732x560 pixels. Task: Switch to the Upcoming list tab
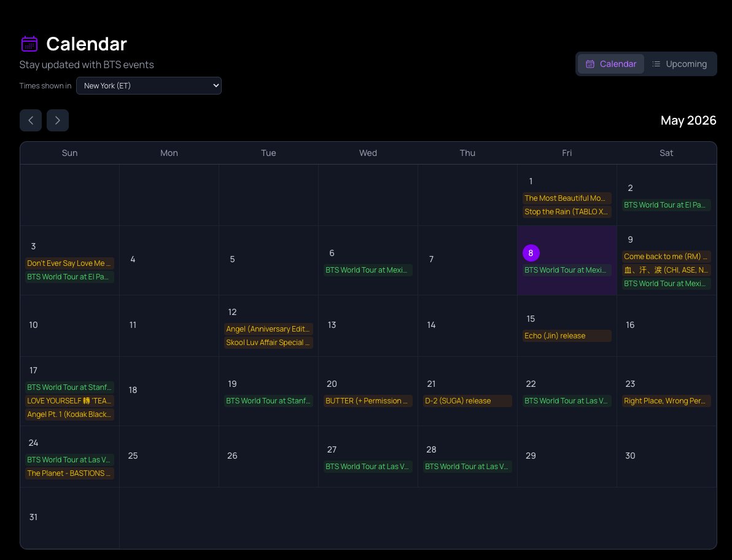tap(679, 64)
